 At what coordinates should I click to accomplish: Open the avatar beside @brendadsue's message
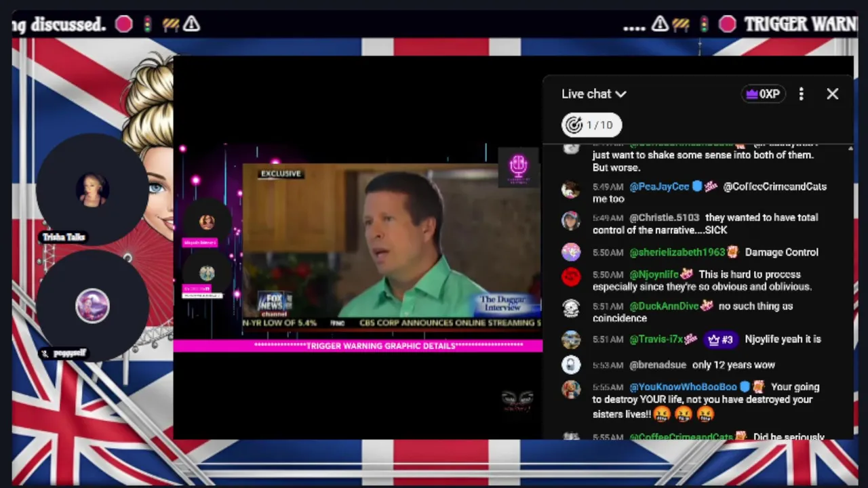(x=571, y=365)
